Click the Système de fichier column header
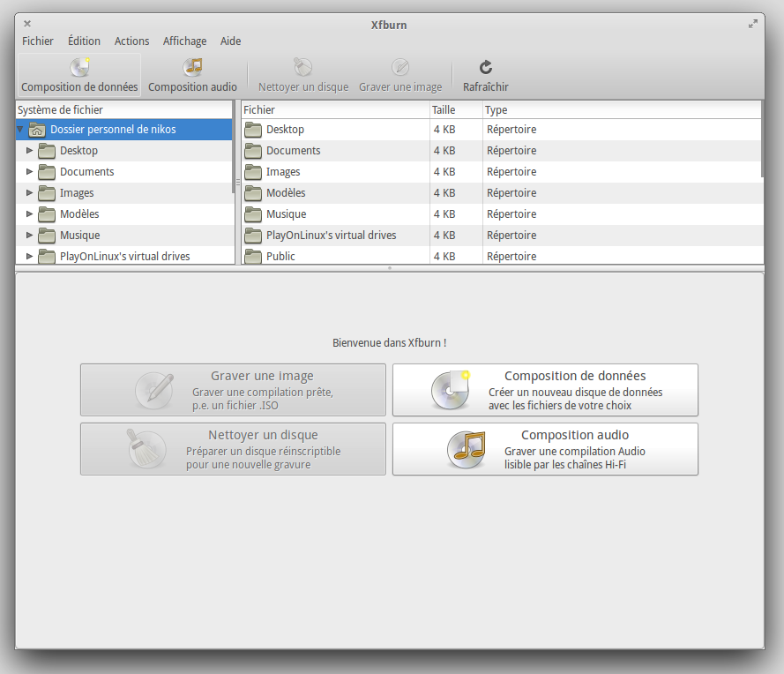 tap(124, 110)
